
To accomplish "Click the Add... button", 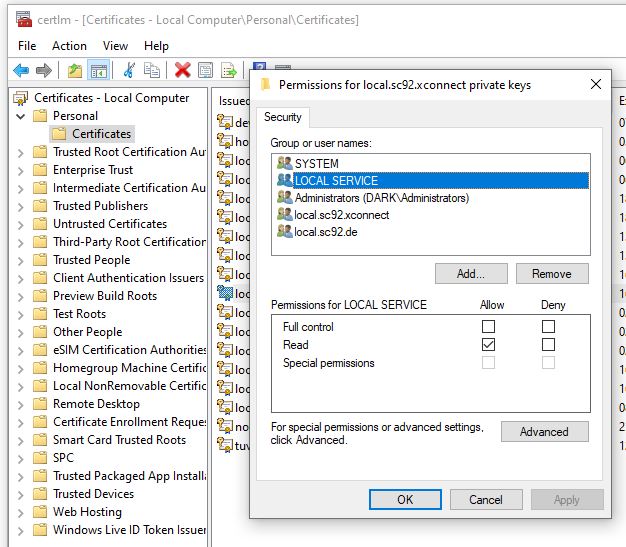I will pos(471,274).
